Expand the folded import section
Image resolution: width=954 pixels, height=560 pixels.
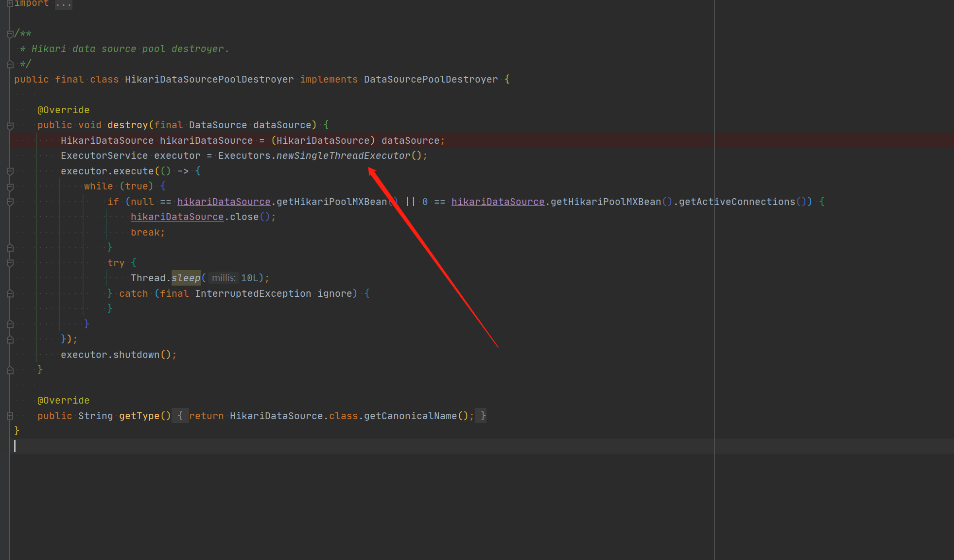(10, 3)
